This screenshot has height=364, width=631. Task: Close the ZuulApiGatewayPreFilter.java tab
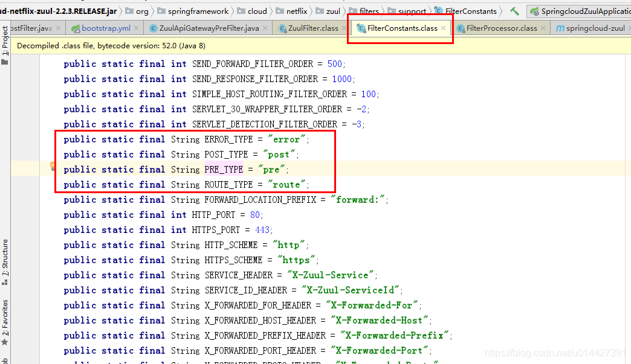[x=265, y=28]
